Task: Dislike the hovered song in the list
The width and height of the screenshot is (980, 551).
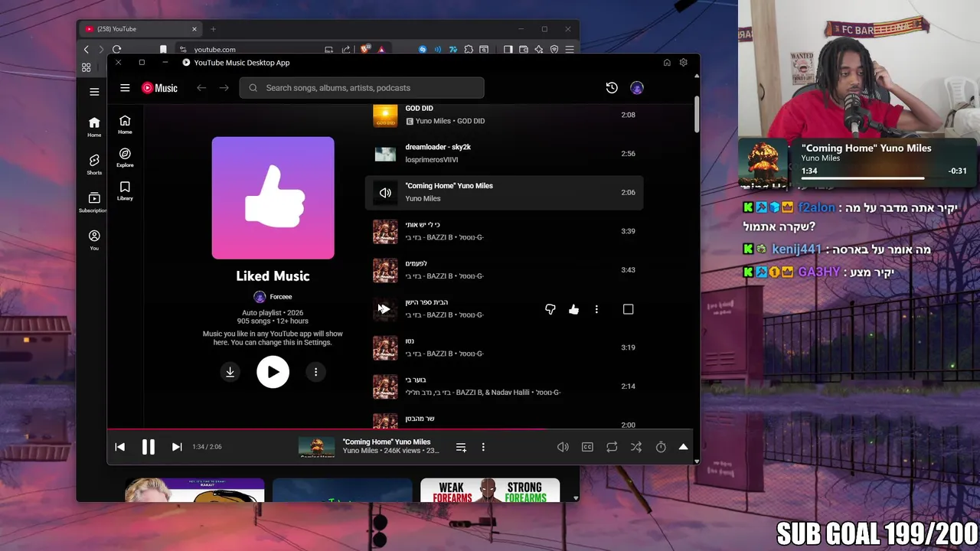Action: [550, 309]
